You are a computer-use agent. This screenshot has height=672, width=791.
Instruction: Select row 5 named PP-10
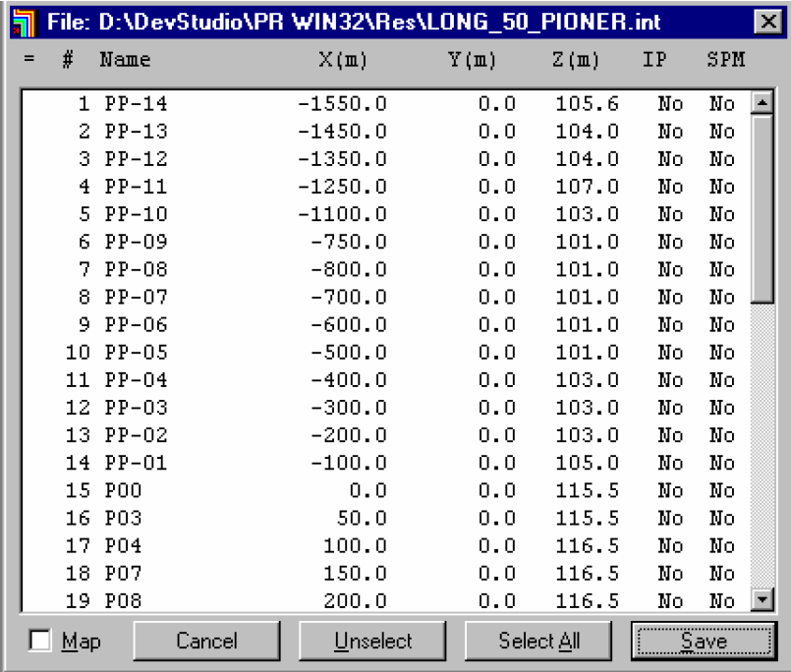[386, 214]
